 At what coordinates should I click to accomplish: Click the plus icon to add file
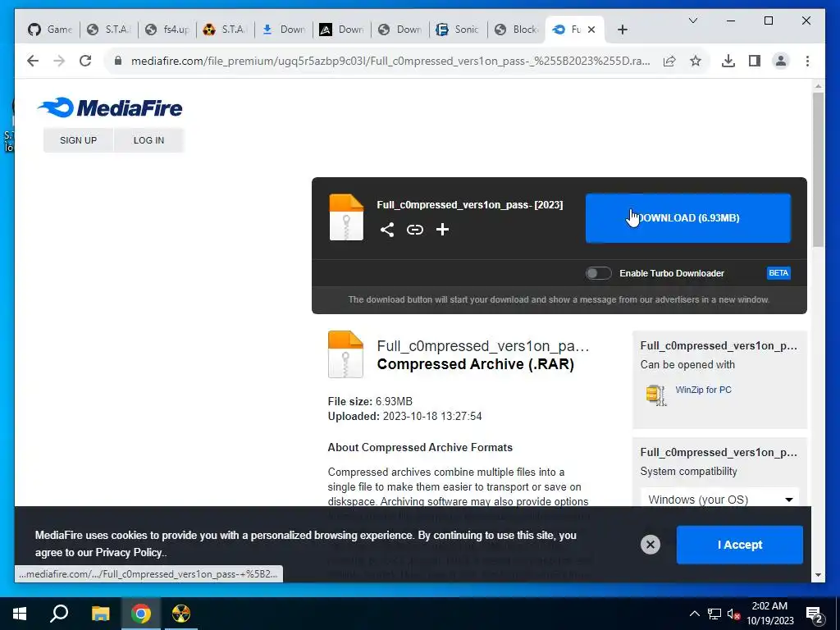tap(442, 230)
